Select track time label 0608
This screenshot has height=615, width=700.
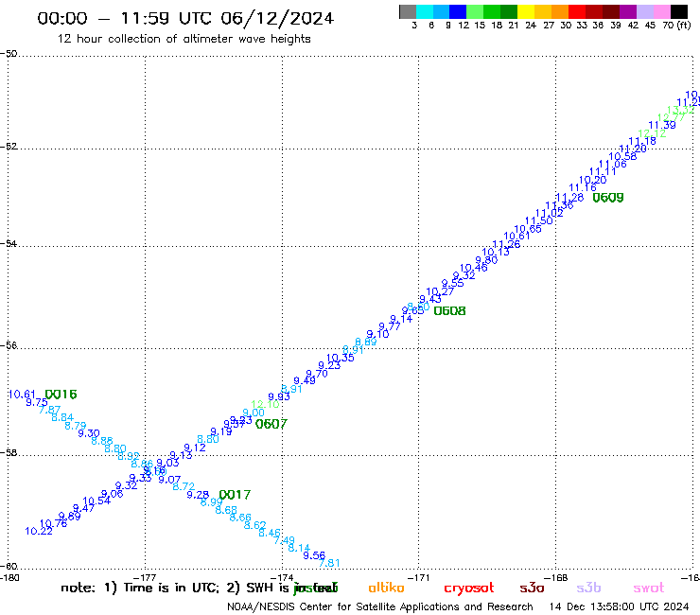pos(449,311)
